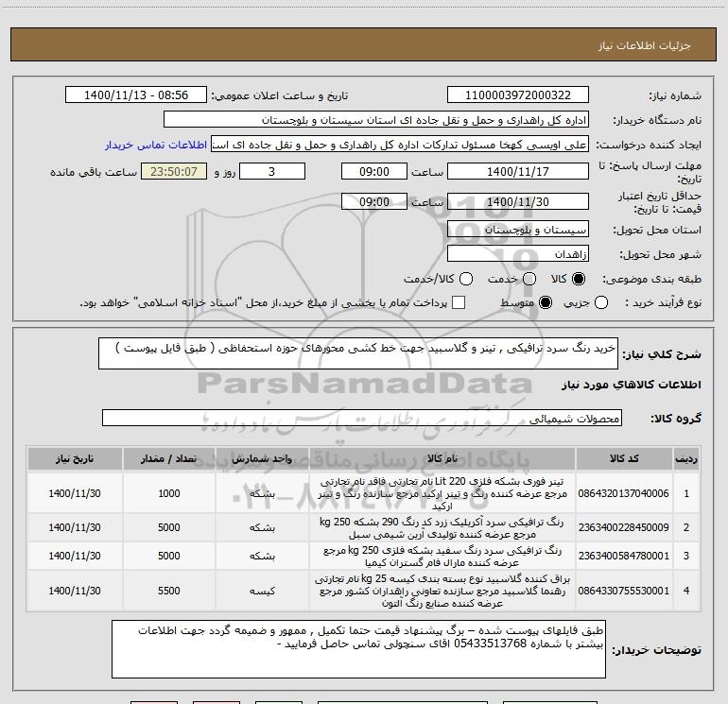Click the تینر فوری بشکه فلزی item name

pyautogui.click(x=442, y=493)
